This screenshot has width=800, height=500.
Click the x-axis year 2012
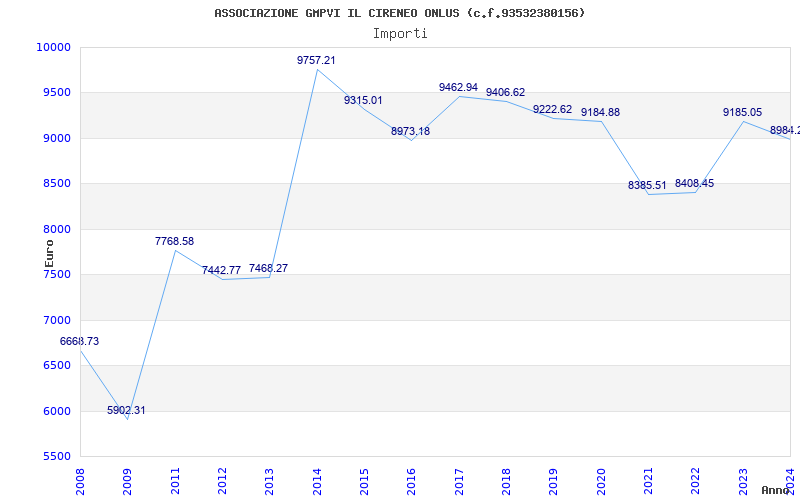point(222,482)
